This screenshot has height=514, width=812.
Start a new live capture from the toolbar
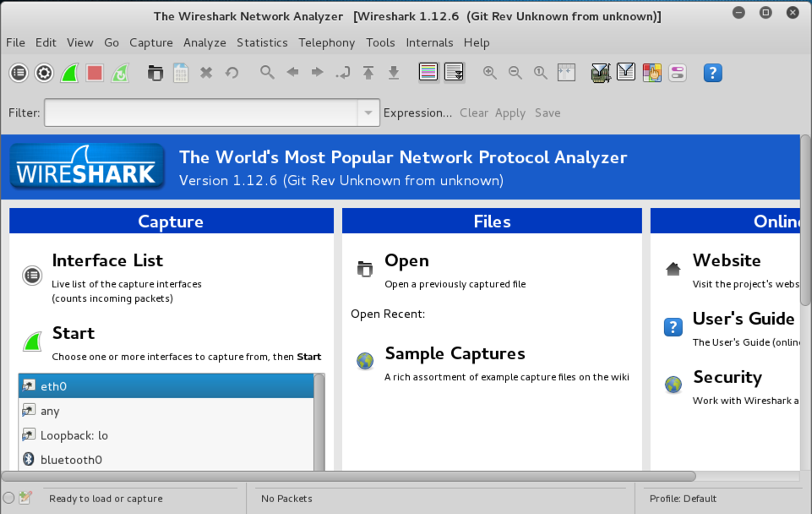69,74
